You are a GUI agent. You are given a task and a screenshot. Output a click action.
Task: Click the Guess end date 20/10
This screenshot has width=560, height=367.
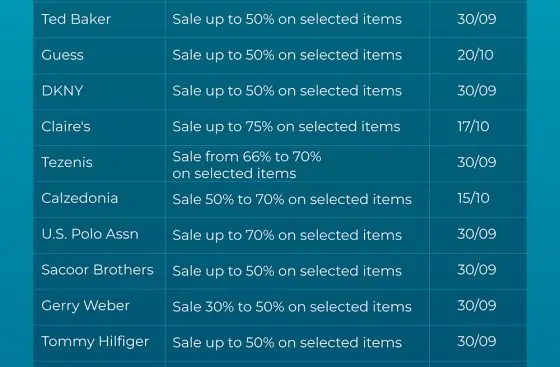(x=475, y=55)
